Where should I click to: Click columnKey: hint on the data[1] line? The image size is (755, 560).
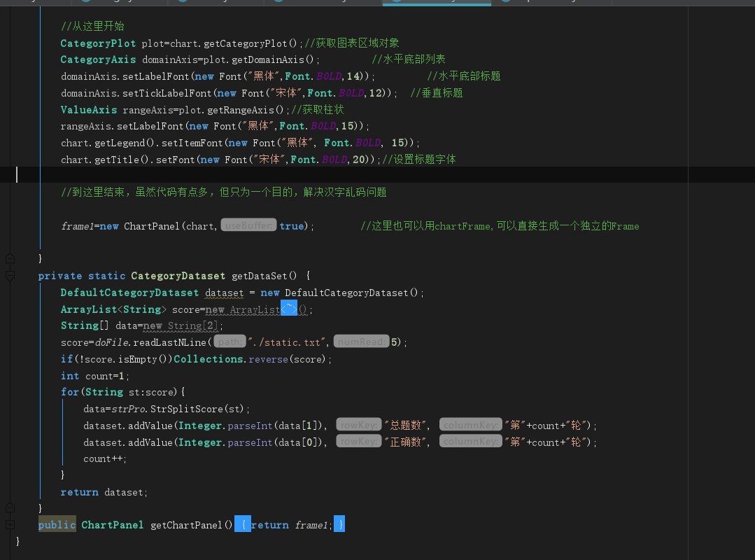(x=470, y=425)
